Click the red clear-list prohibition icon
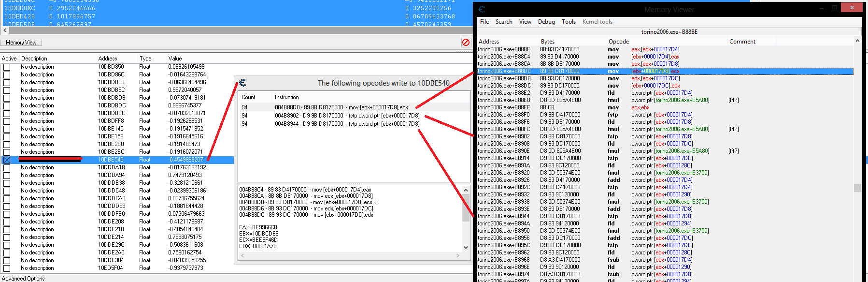868x282 pixels. pyautogui.click(x=466, y=43)
